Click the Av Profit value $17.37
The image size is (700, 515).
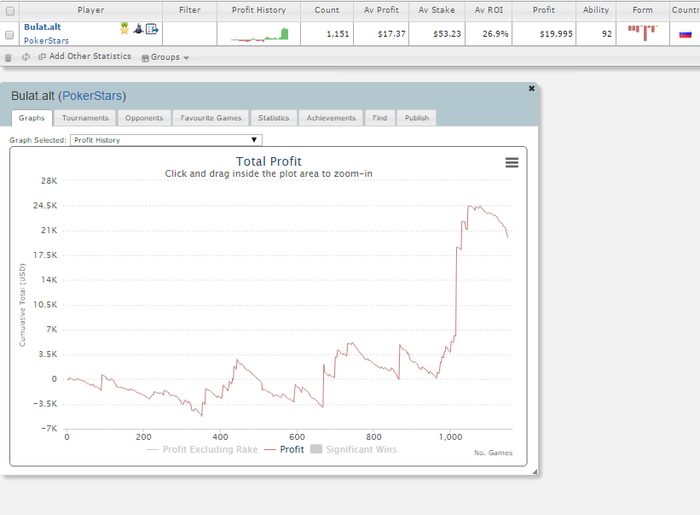click(392, 34)
